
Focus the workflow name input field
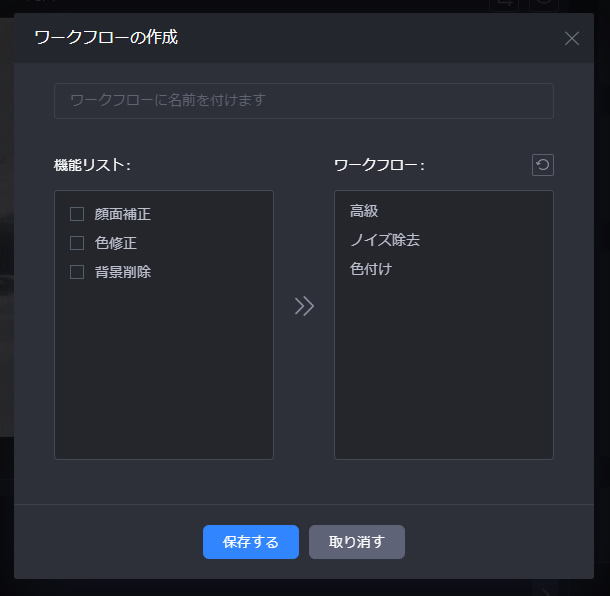[x=303, y=101]
